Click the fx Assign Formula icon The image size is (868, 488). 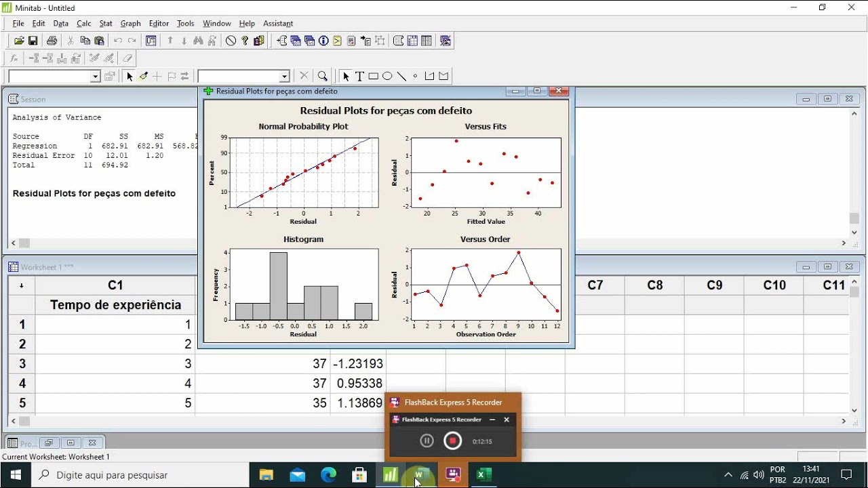[x=14, y=58]
